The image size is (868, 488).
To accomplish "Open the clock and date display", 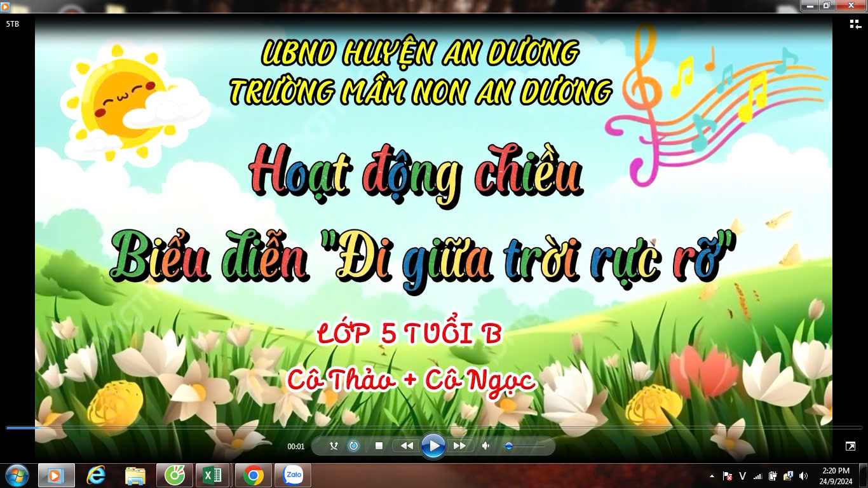I will click(835, 475).
